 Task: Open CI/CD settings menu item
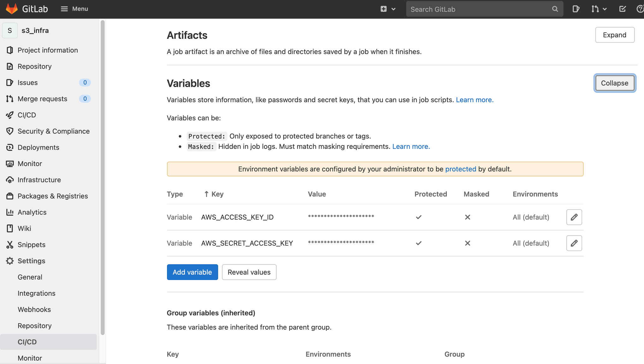pyautogui.click(x=27, y=342)
